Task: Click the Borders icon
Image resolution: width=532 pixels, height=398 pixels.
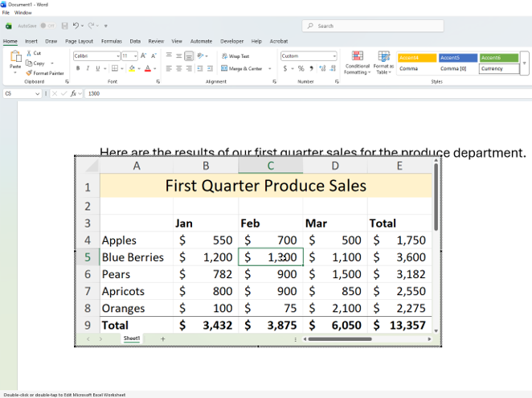Action: [115, 68]
